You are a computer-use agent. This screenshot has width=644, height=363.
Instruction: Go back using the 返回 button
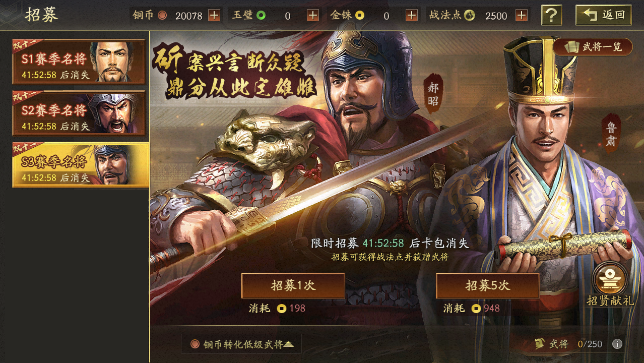604,15
